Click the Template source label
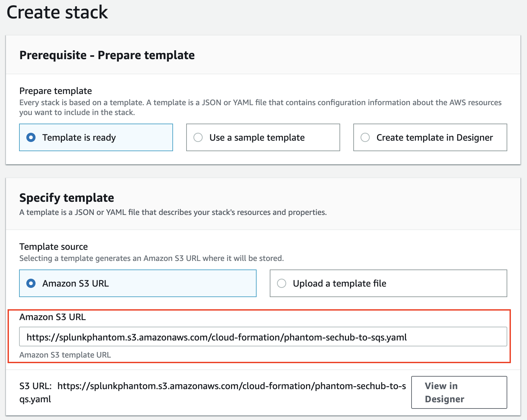This screenshot has height=420, width=527. coord(53,246)
